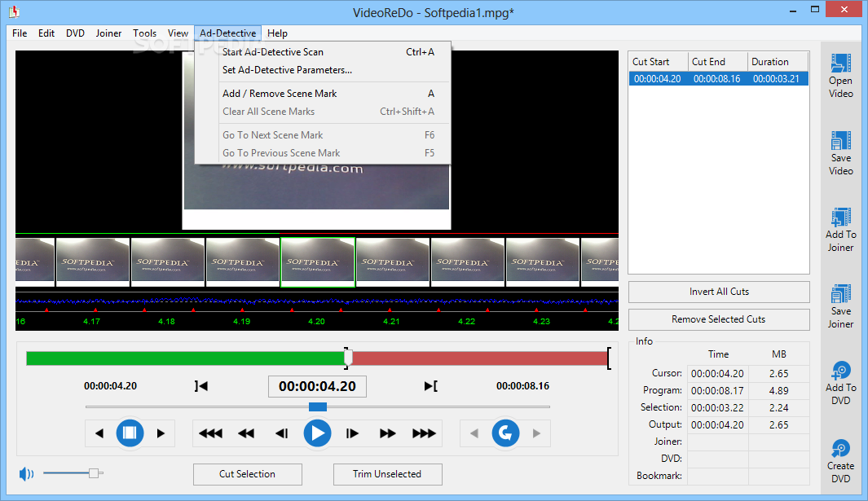Image resolution: width=868 pixels, height=501 pixels.
Task: Choose Start Ad-Detective Scan
Action: (x=323, y=52)
